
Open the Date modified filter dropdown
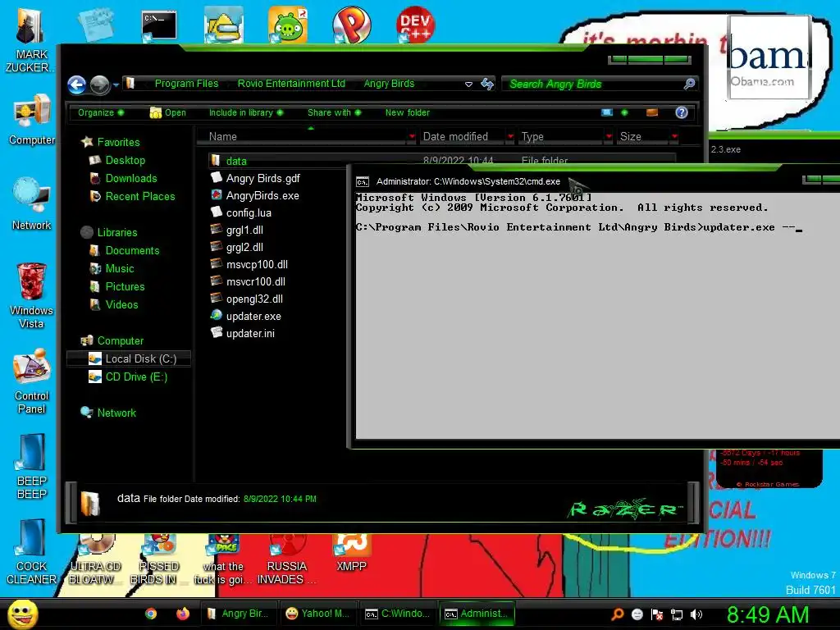(510, 137)
